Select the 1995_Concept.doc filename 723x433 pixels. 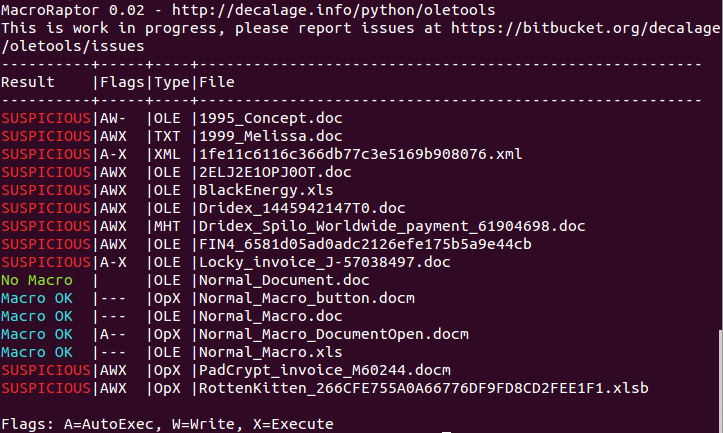pos(271,118)
